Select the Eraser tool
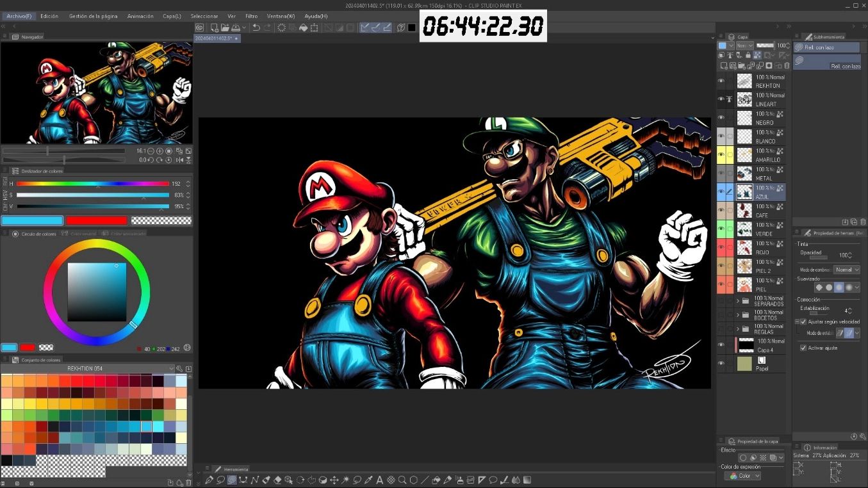Image resolution: width=868 pixels, height=488 pixels. point(277,480)
